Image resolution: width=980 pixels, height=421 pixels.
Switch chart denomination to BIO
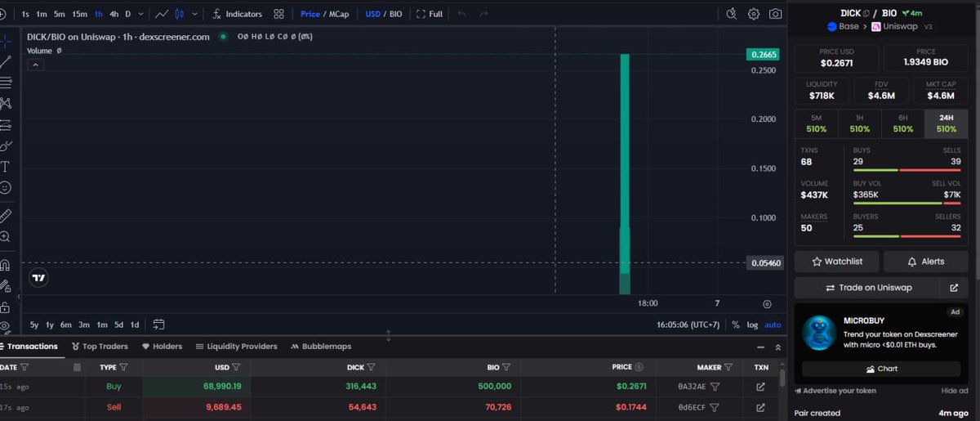(x=395, y=14)
